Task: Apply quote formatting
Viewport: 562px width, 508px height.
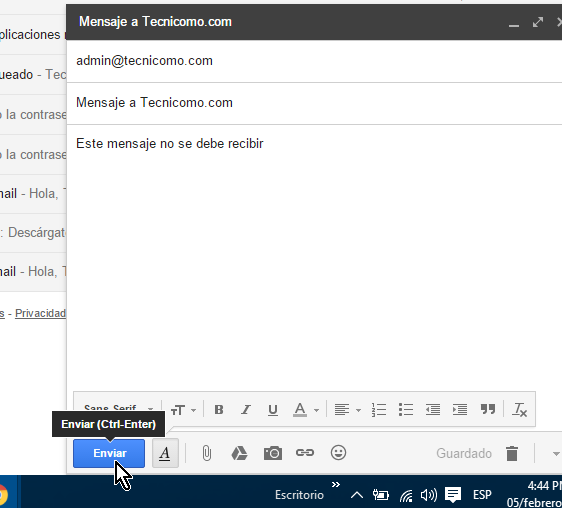Action: 488,409
